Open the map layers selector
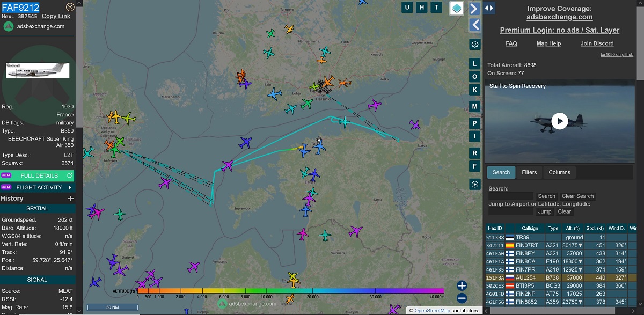Screen dimensions: 644x315 tap(456, 8)
